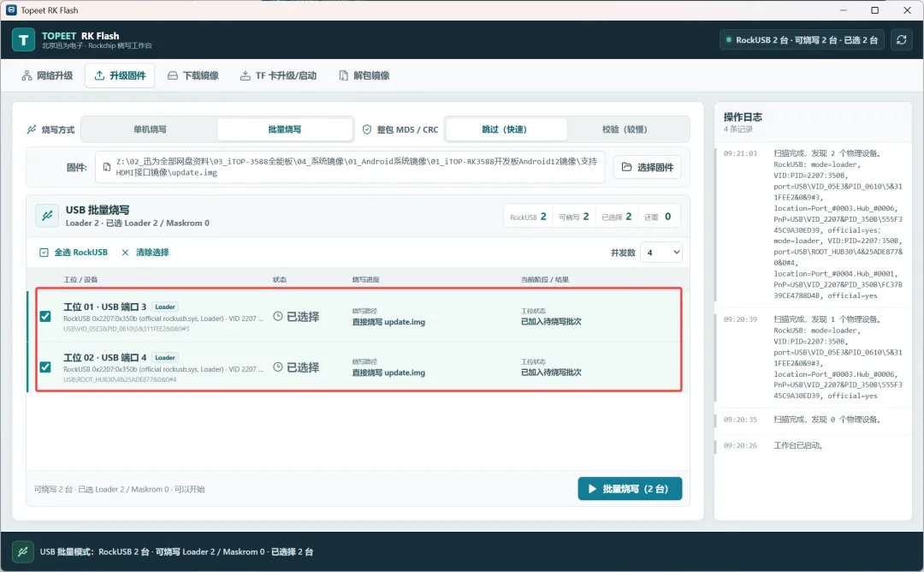Click the file icon in firmware field
The height and width of the screenshot is (572, 924).
(107, 167)
